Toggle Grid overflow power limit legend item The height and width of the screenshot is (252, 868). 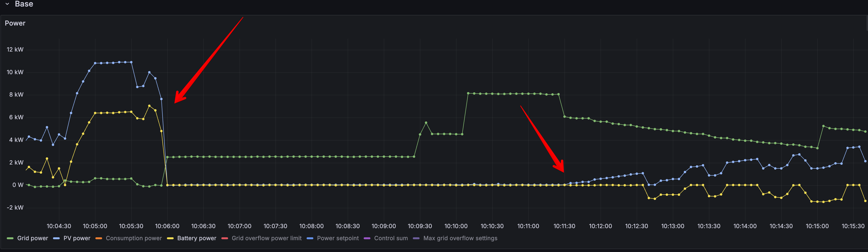[x=267, y=238]
